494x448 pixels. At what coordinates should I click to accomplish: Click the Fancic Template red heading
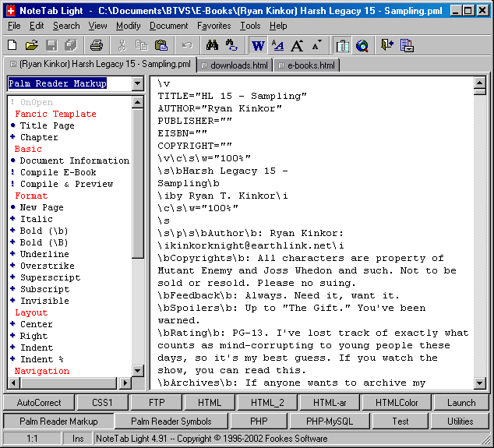click(55, 114)
